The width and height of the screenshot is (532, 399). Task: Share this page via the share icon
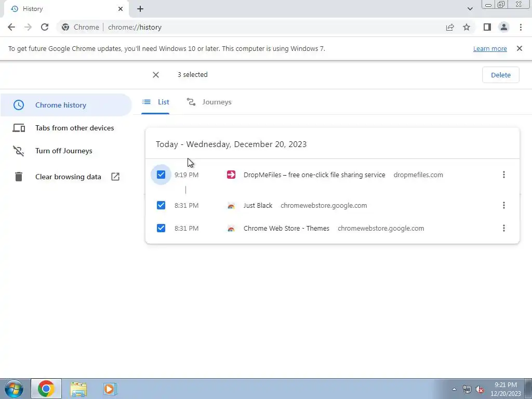coord(450,27)
